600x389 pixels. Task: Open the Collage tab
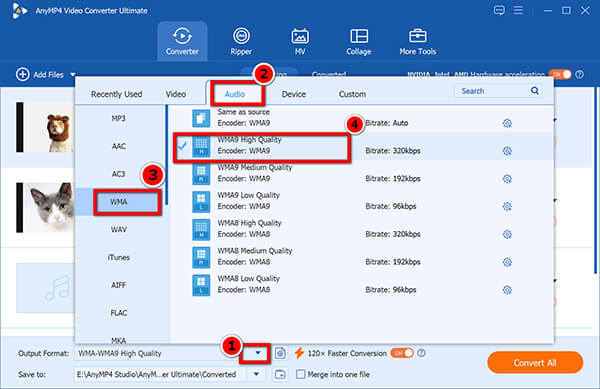359,41
